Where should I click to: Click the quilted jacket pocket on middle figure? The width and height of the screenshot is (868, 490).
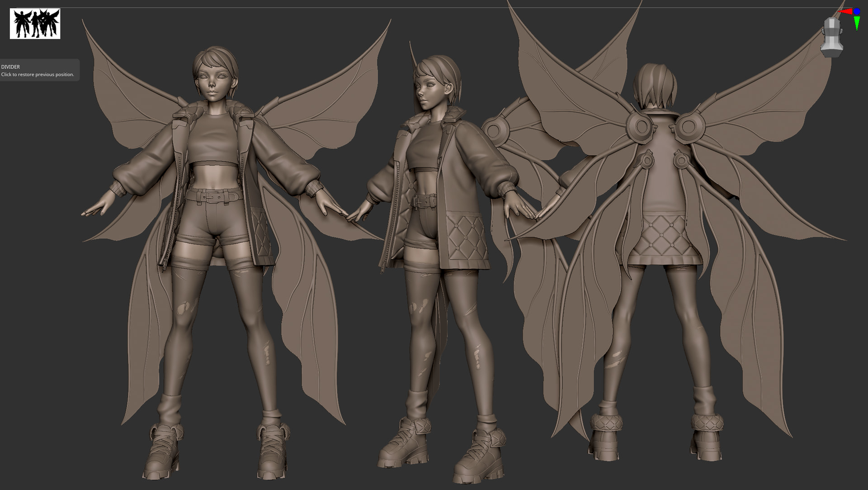point(466,238)
